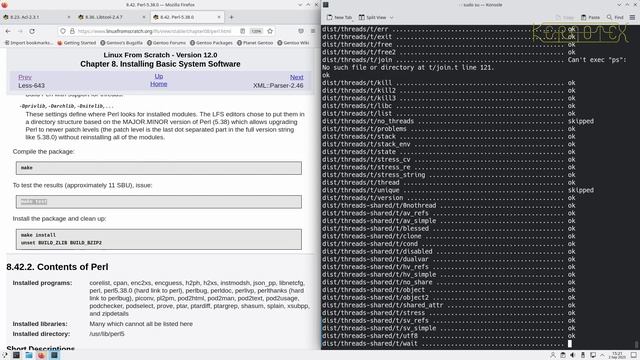Viewport: 640px width, 360px height.
Task: Open Getting Started bookmark
Action: (x=76, y=43)
